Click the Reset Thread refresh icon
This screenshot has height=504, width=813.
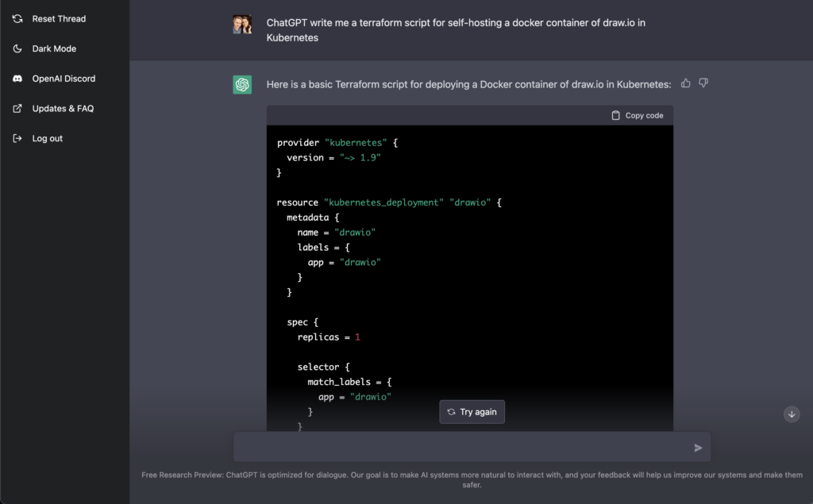coord(17,19)
